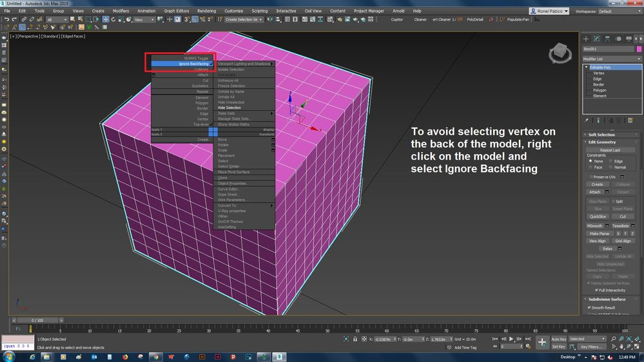Click the Key Filters button

pyautogui.click(x=591, y=347)
